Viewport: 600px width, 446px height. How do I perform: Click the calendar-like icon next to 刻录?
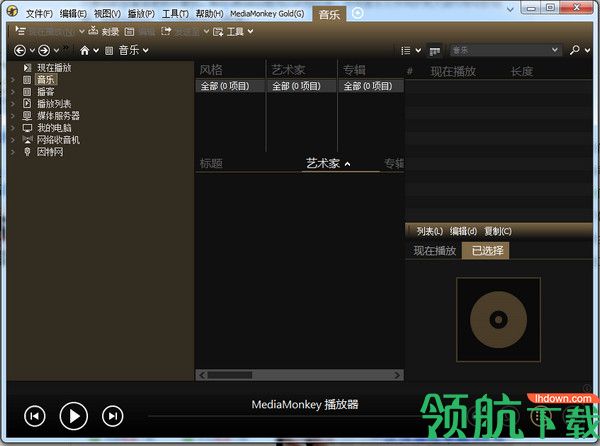[130, 32]
